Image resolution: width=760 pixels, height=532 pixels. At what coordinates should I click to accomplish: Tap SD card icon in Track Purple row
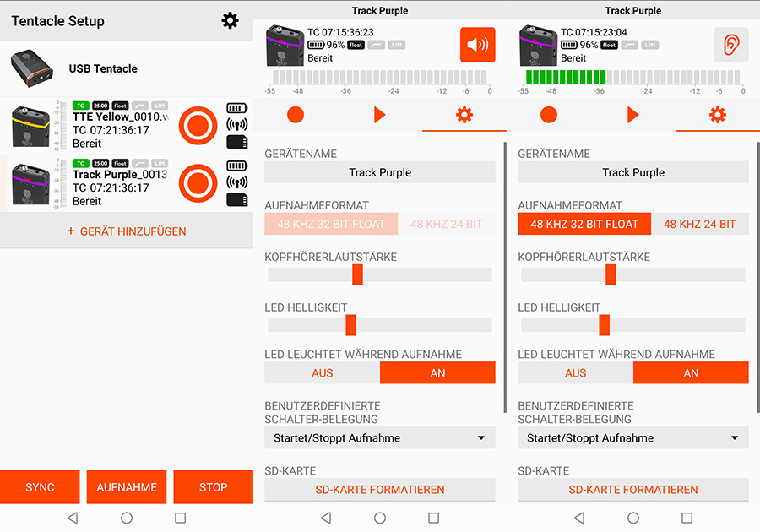pyautogui.click(x=236, y=199)
